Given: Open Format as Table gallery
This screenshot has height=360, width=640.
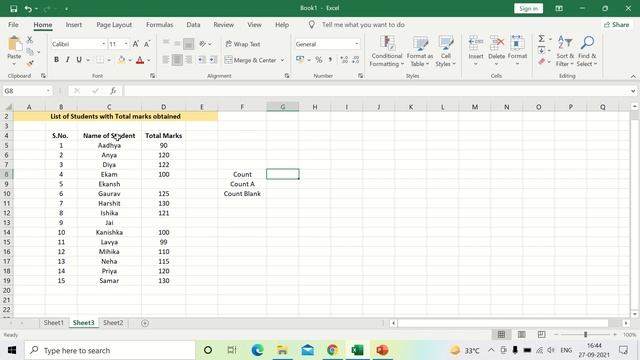Looking at the screenshot, I should point(420,51).
